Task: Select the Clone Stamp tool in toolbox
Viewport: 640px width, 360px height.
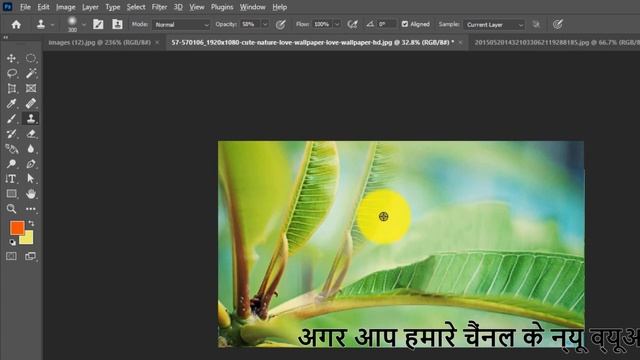Action: 31,118
